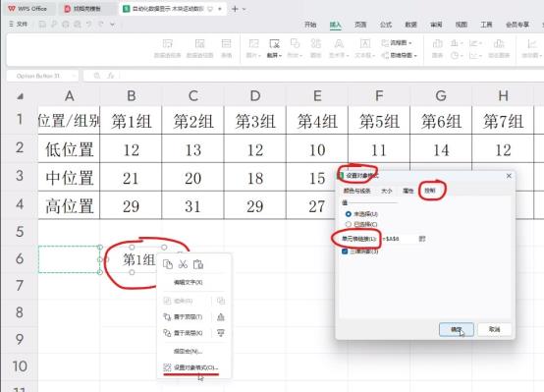This screenshot has height=392, width=544.
Task: Open the column chart dropdown
Action: (x=457, y=43)
